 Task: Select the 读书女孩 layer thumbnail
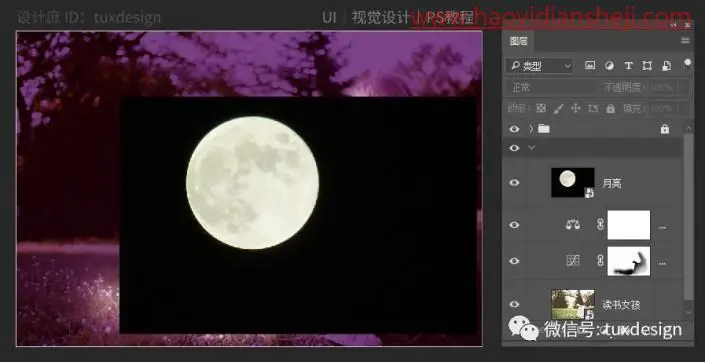coord(573,304)
